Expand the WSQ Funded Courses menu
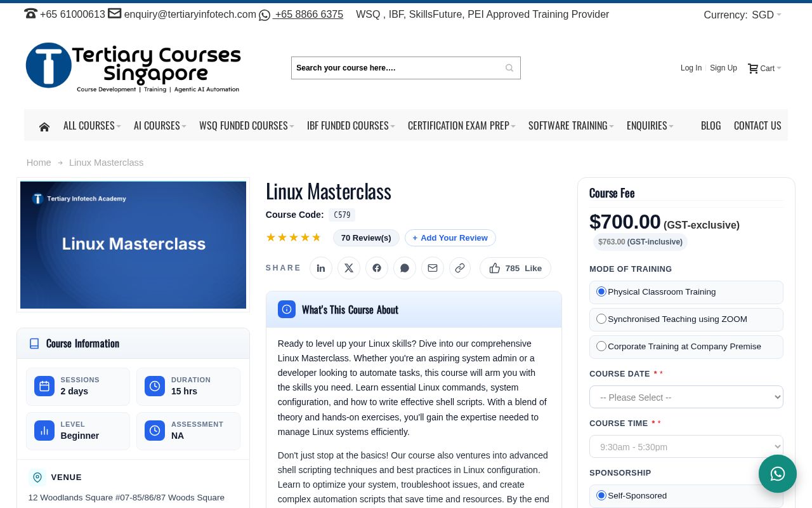Viewport: 812px width, 508px height. click(x=247, y=126)
